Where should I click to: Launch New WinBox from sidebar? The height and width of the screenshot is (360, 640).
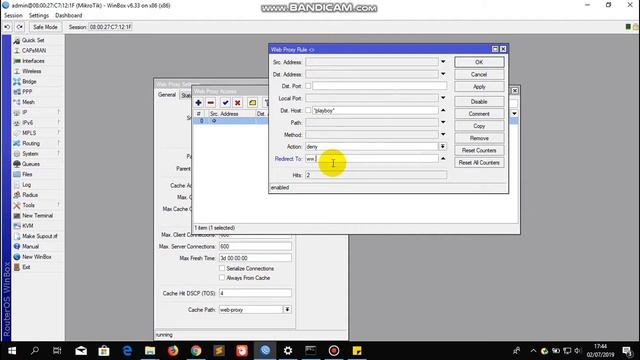coord(36,257)
